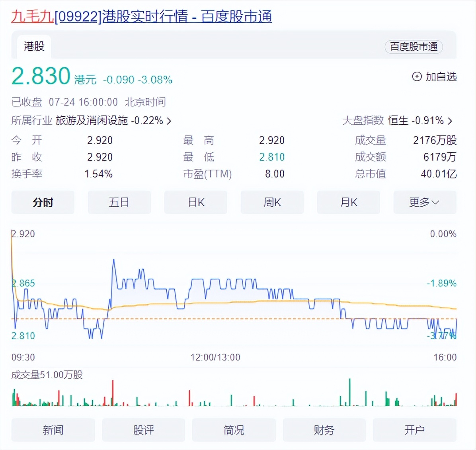Switch to the 五日 chart tab
The image size is (476, 450).
point(119,202)
